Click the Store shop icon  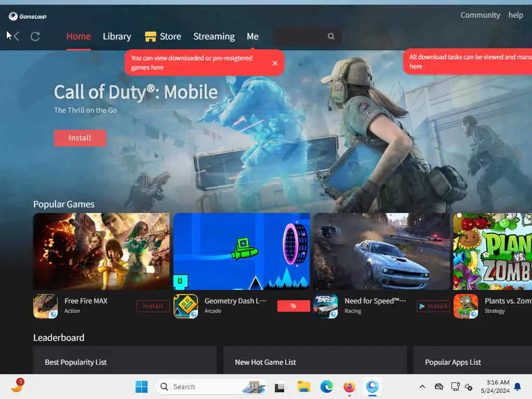click(x=150, y=36)
